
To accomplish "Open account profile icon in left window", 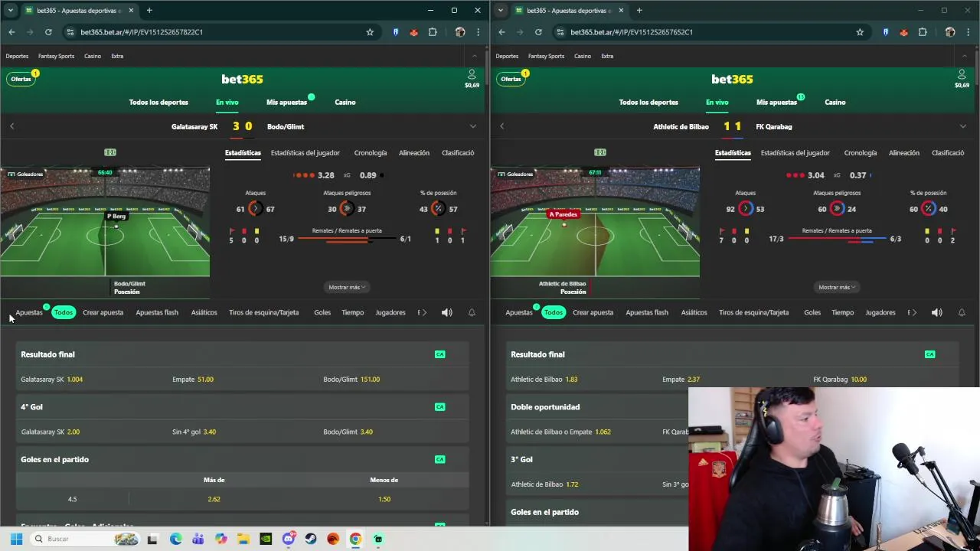I will tap(472, 75).
